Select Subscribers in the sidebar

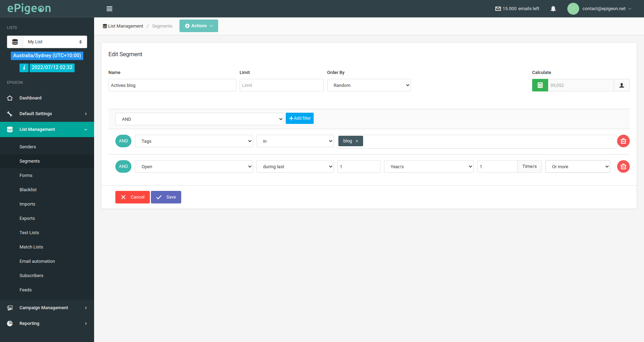point(31,275)
